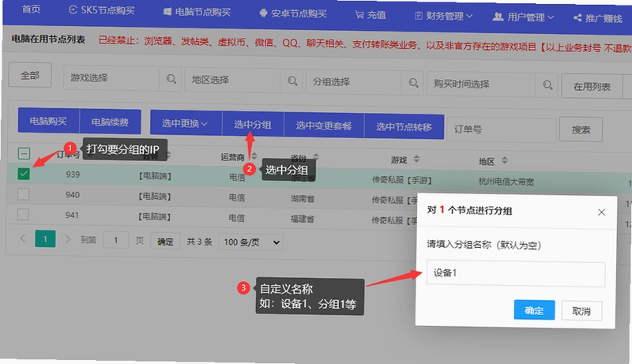Click into the 游戏选择 filter field
The width and height of the screenshot is (632, 364).
click(111, 78)
